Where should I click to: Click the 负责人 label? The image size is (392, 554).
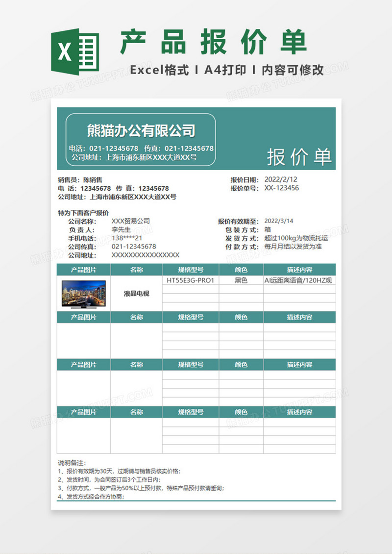tap(82, 230)
